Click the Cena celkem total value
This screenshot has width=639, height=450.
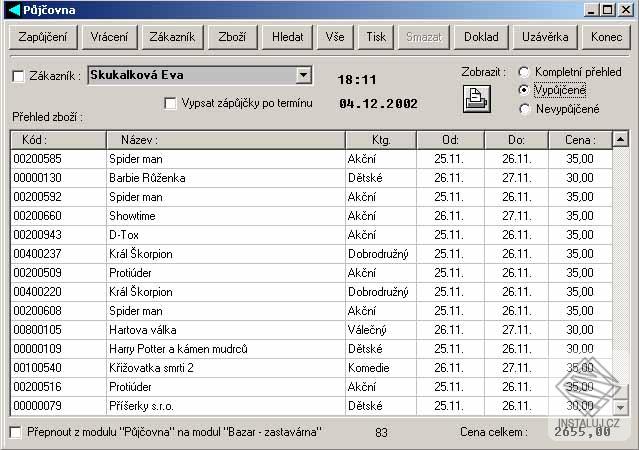tap(583, 432)
